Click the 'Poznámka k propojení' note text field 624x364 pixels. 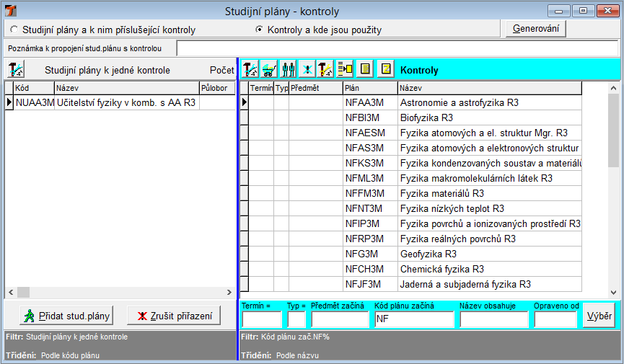[x=397, y=48]
